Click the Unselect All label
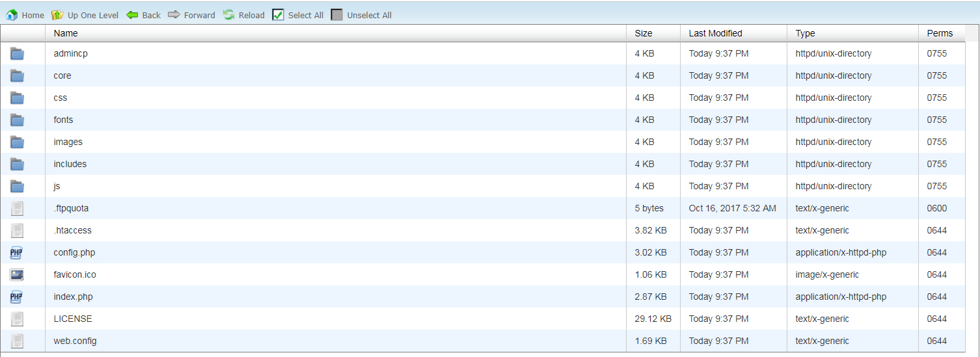980x357 pixels. 370,15
